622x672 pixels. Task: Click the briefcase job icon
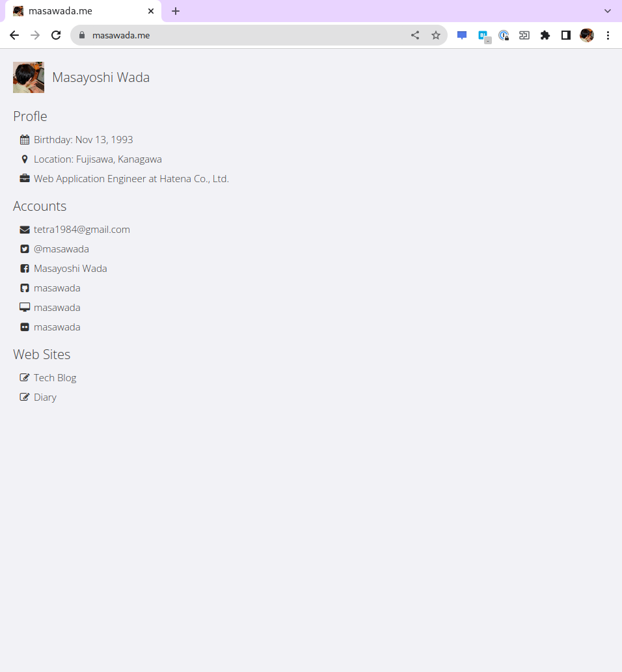tap(25, 179)
